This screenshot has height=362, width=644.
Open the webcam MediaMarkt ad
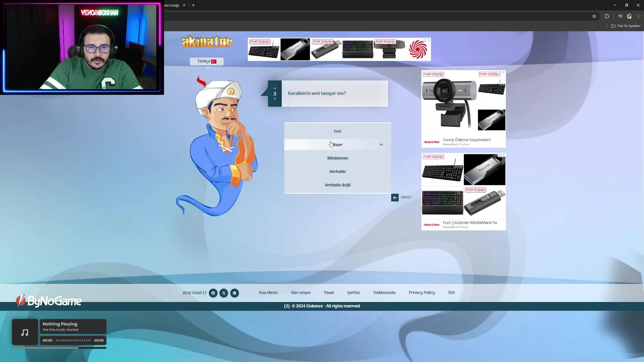463,109
